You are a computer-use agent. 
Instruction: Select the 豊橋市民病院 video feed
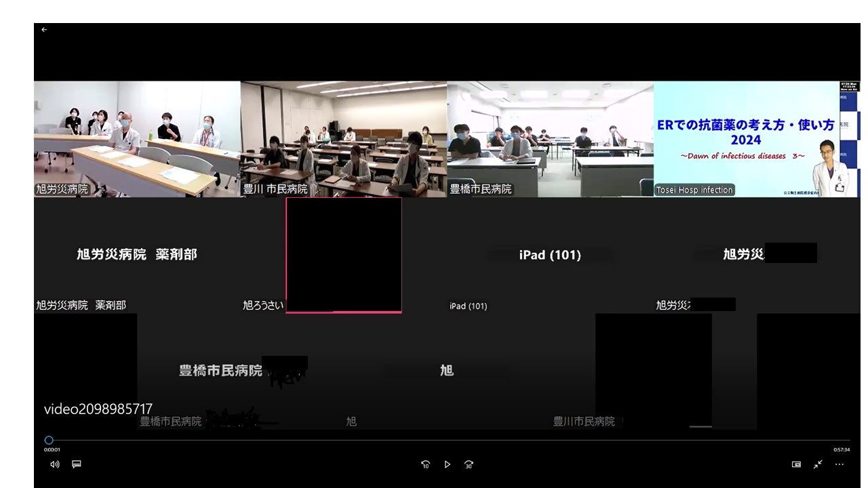click(x=550, y=139)
